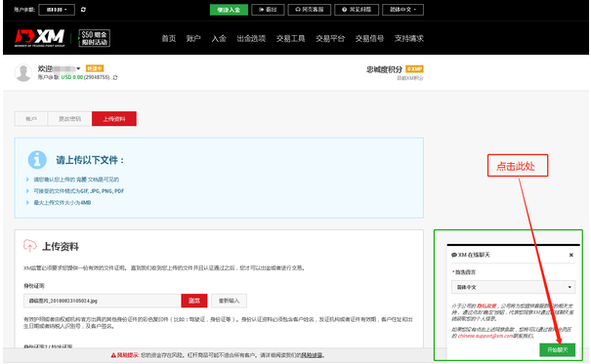Close the XM live chat window
This screenshot has height=364, width=591.
click(571, 255)
